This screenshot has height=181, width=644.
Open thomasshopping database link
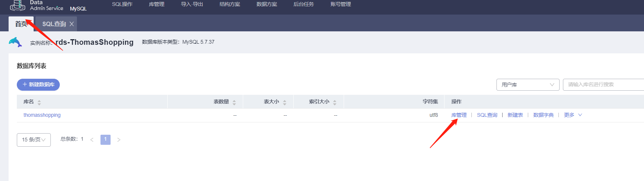tap(42, 115)
